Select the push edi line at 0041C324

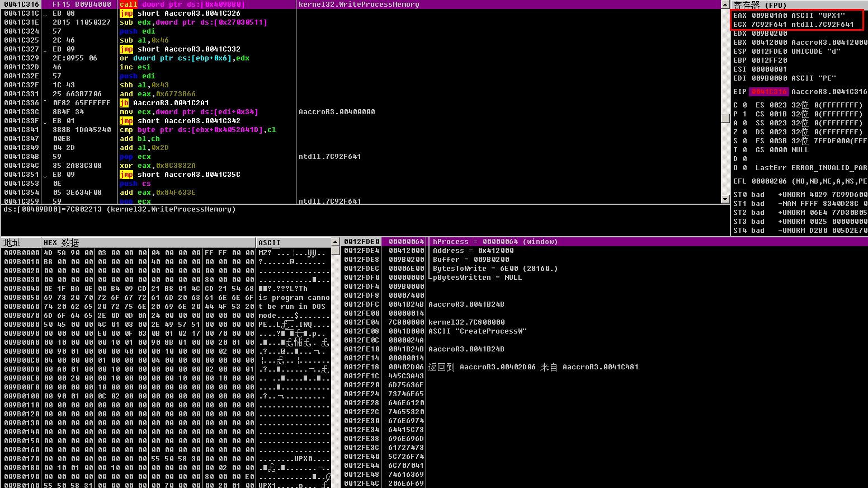[x=361, y=31]
